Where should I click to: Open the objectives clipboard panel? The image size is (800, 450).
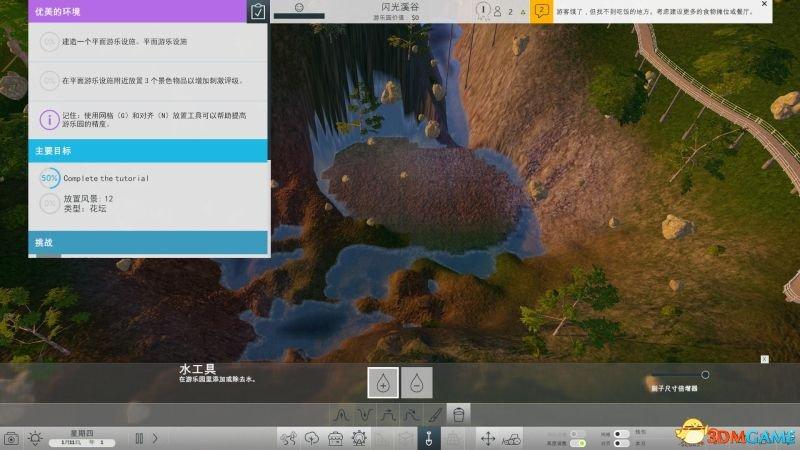click(258, 11)
